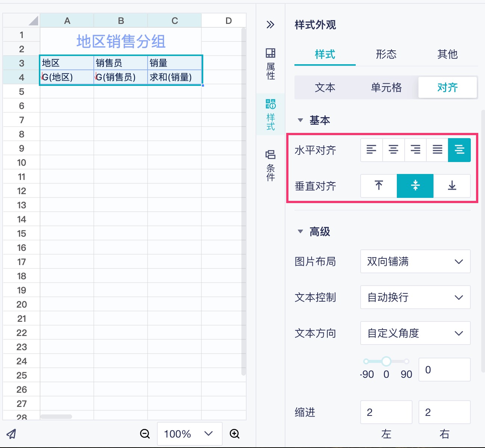Select row 4 header
The height and width of the screenshot is (448, 485).
tap(21, 77)
